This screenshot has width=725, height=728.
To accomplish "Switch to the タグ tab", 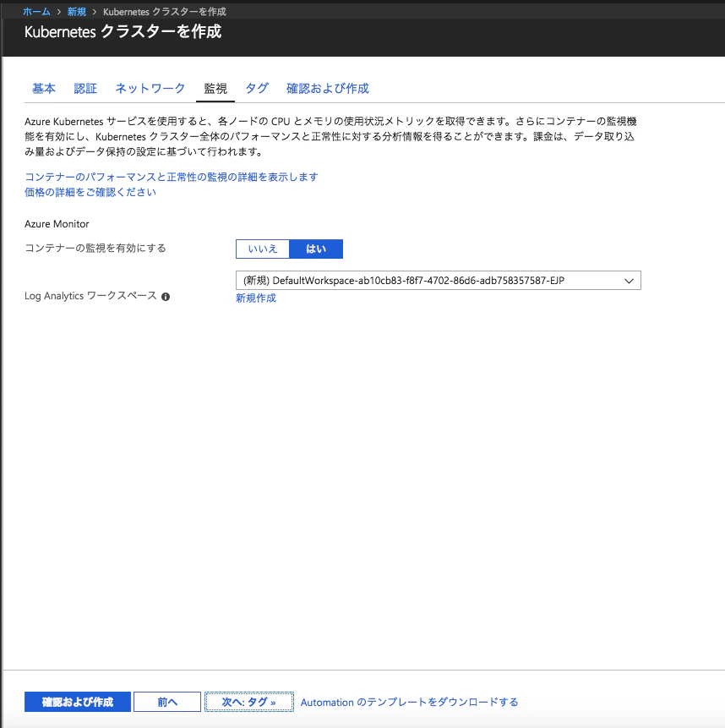I will (257, 88).
